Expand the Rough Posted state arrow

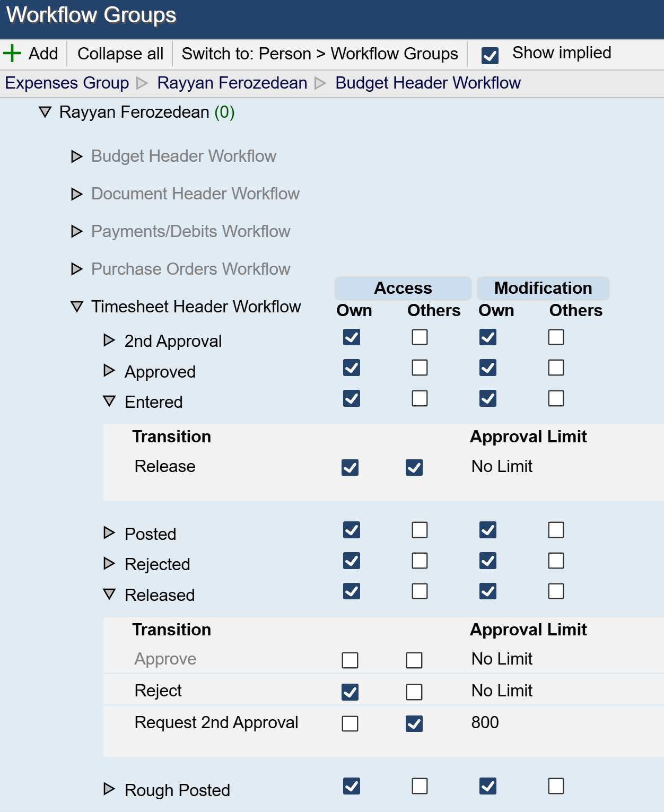pos(109,789)
